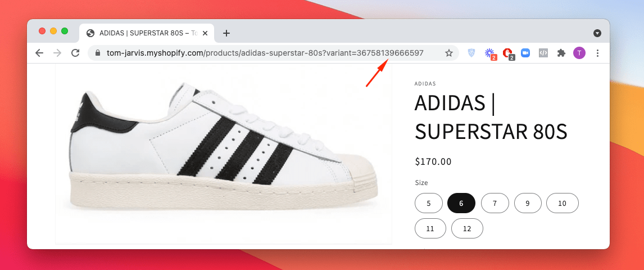Close the ADIDAS SUPERSTAR 80S tab
The height and width of the screenshot is (270, 644).
coord(206,33)
